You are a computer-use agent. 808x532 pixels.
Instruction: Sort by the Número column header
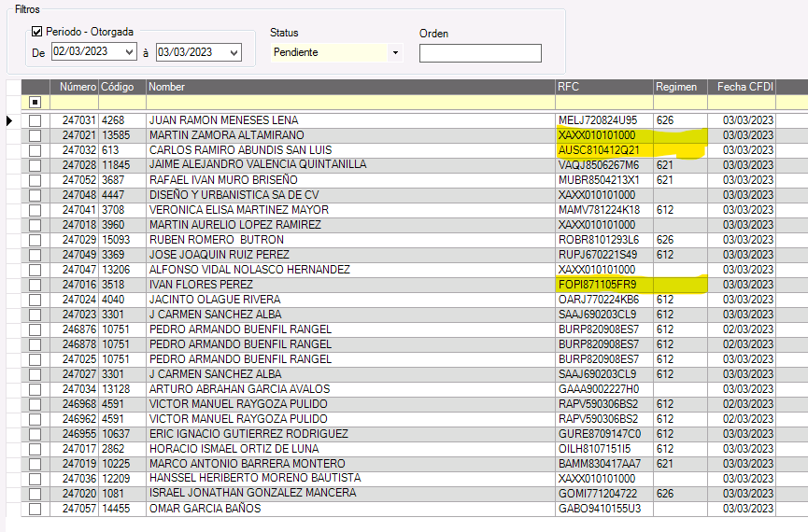(x=78, y=87)
